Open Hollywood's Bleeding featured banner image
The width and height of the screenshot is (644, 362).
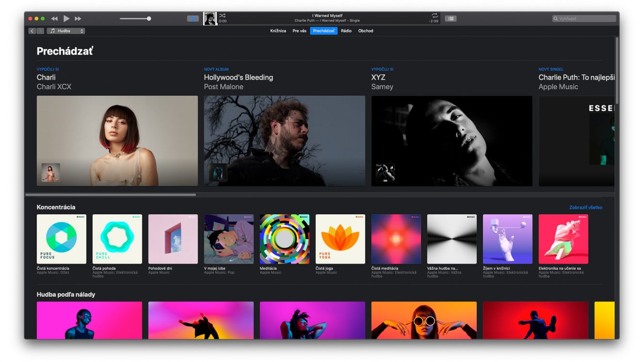285,141
